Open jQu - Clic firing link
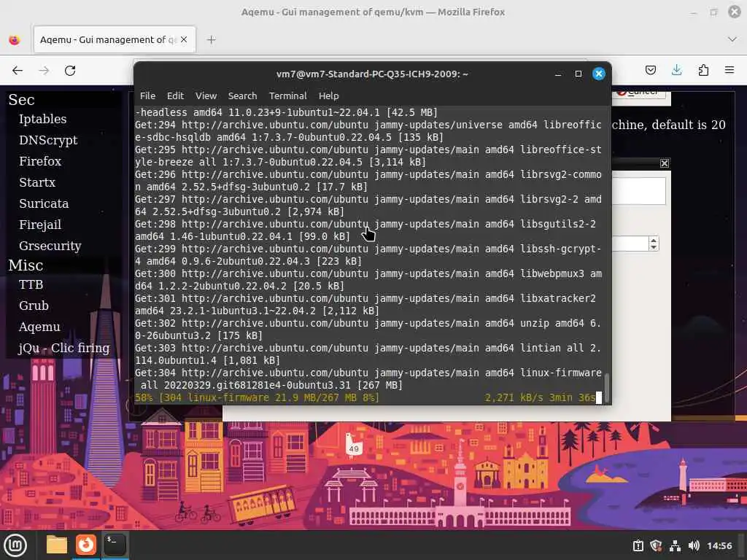The height and width of the screenshot is (560, 747). [x=64, y=348]
